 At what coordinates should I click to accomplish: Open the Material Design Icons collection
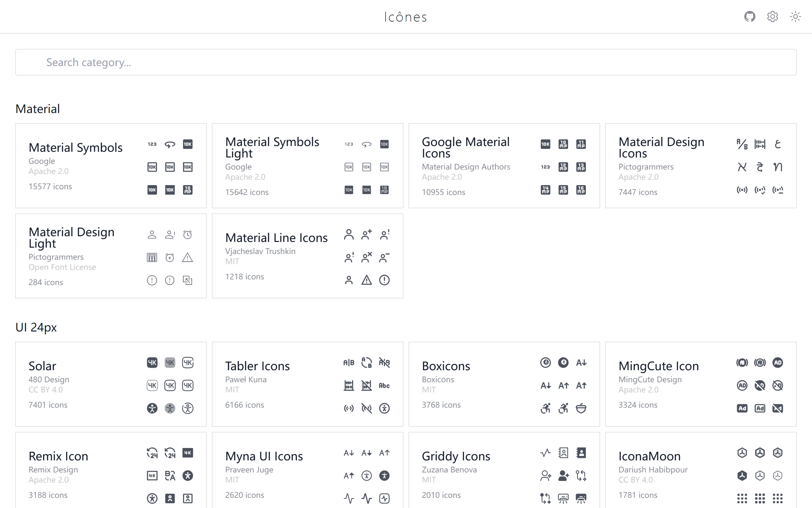pyautogui.click(x=701, y=166)
